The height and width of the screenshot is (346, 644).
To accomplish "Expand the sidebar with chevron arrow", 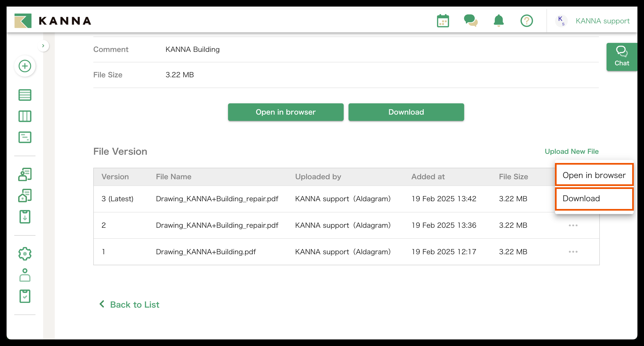I will point(43,46).
